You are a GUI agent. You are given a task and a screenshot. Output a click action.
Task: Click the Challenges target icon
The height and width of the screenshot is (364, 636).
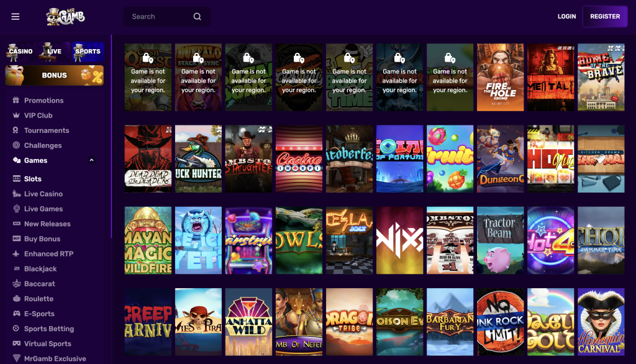(x=16, y=145)
